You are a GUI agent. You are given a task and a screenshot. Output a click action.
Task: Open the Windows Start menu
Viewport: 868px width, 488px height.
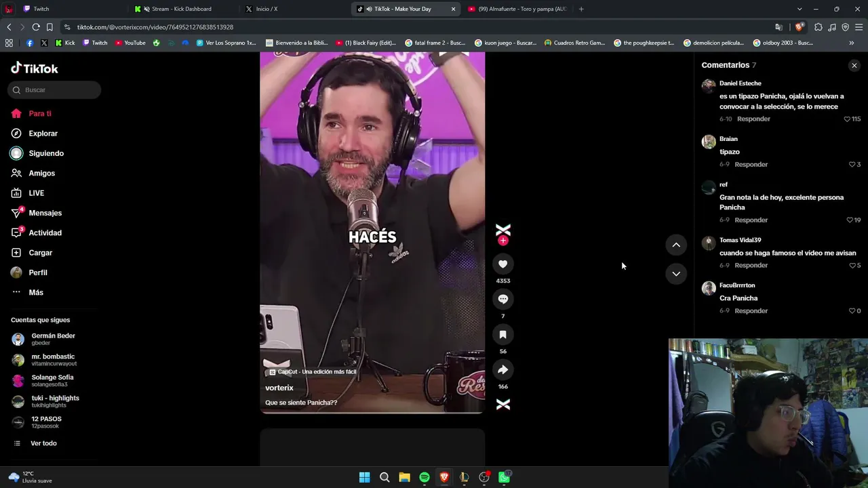click(364, 477)
